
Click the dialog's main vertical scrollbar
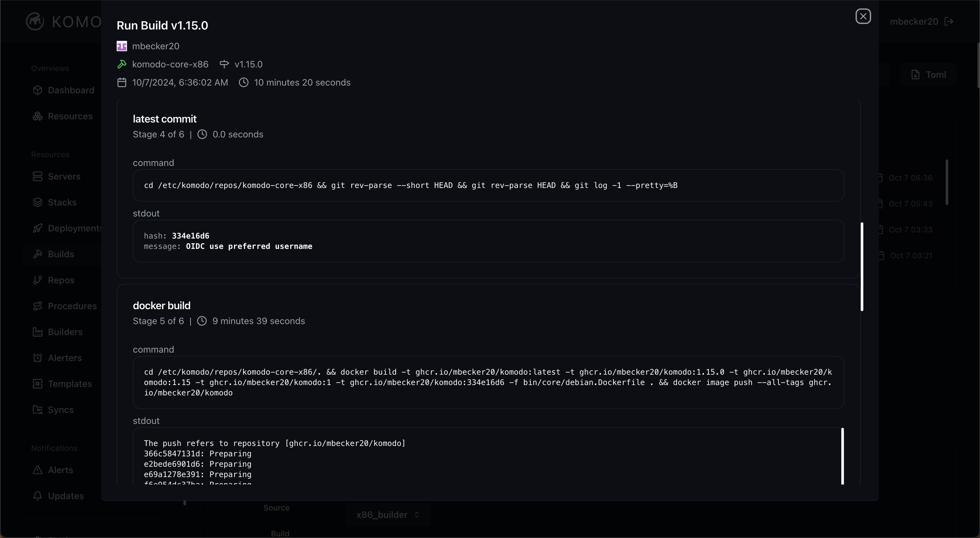(x=862, y=266)
